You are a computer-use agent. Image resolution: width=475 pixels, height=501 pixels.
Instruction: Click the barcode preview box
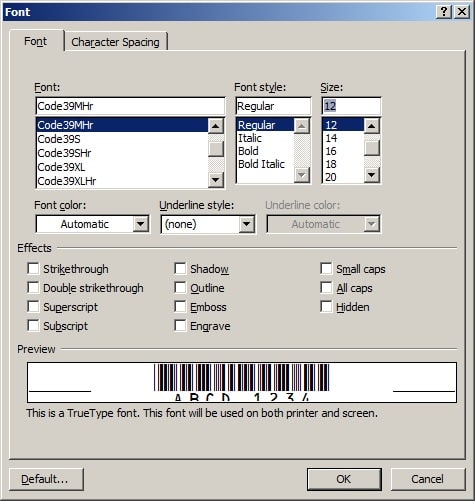click(242, 382)
